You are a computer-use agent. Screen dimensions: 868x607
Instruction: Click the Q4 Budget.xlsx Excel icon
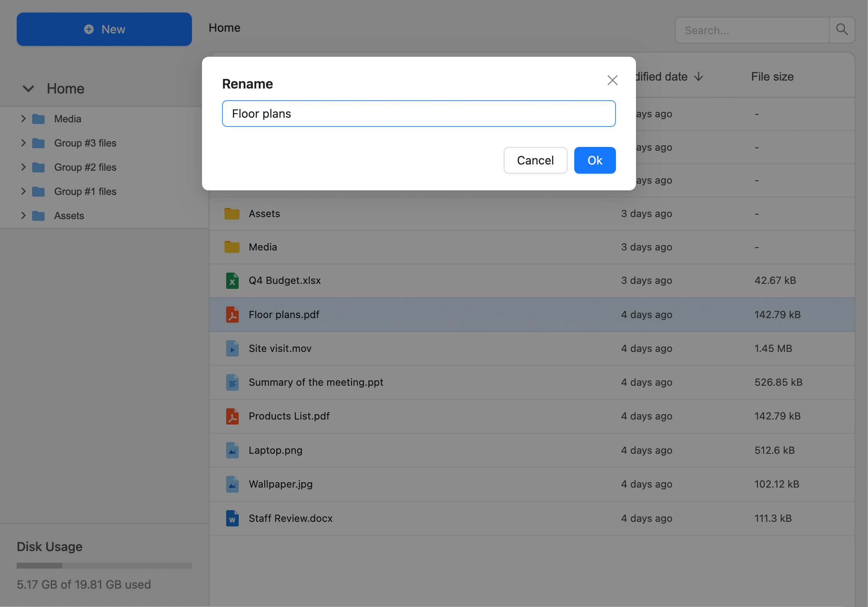[232, 281]
